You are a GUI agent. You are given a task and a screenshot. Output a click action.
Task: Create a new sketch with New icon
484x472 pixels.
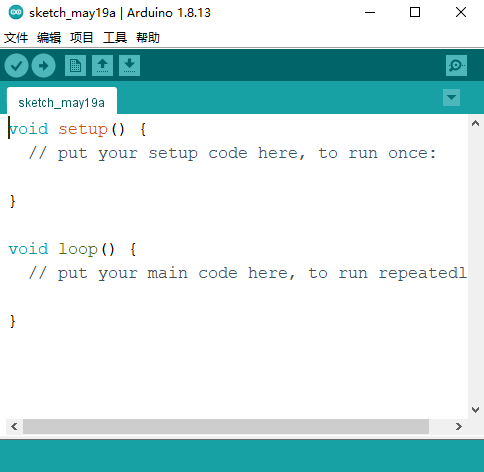(x=75, y=66)
